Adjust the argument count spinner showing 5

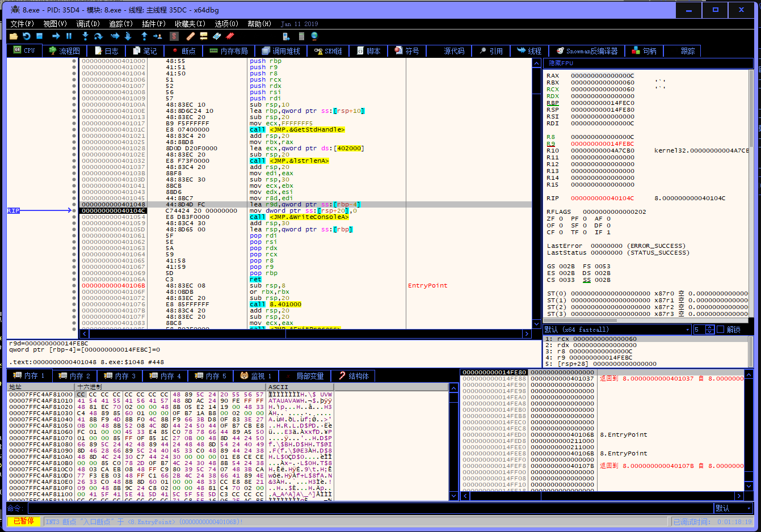tap(704, 330)
